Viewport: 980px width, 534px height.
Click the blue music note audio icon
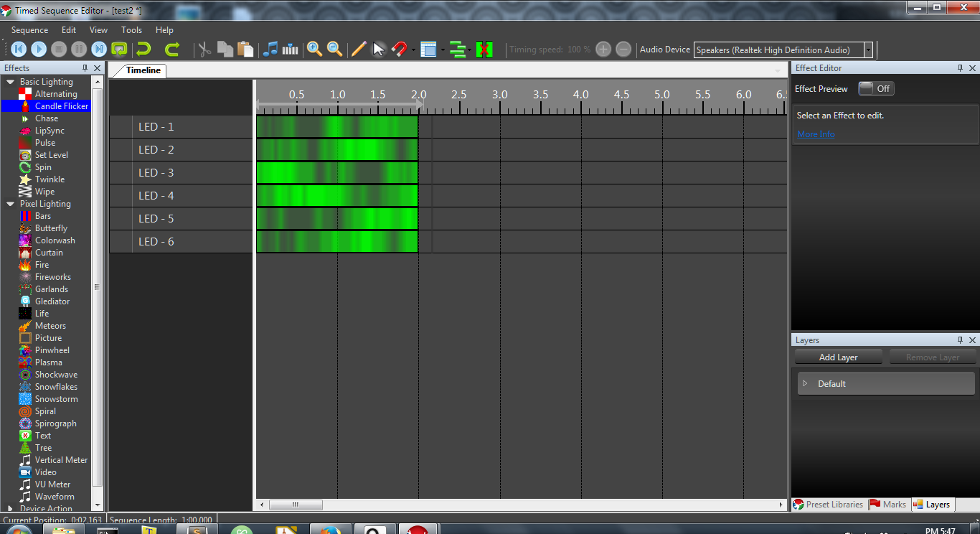pyautogui.click(x=270, y=50)
